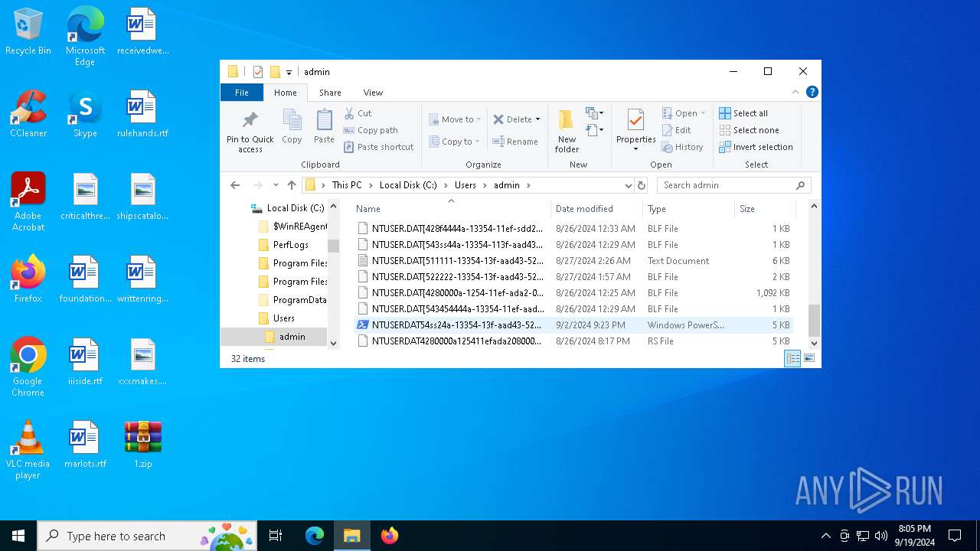Screen dimensions: 980x551
Task: Click the file list vertical scrollbar
Action: (x=814, y=319)
